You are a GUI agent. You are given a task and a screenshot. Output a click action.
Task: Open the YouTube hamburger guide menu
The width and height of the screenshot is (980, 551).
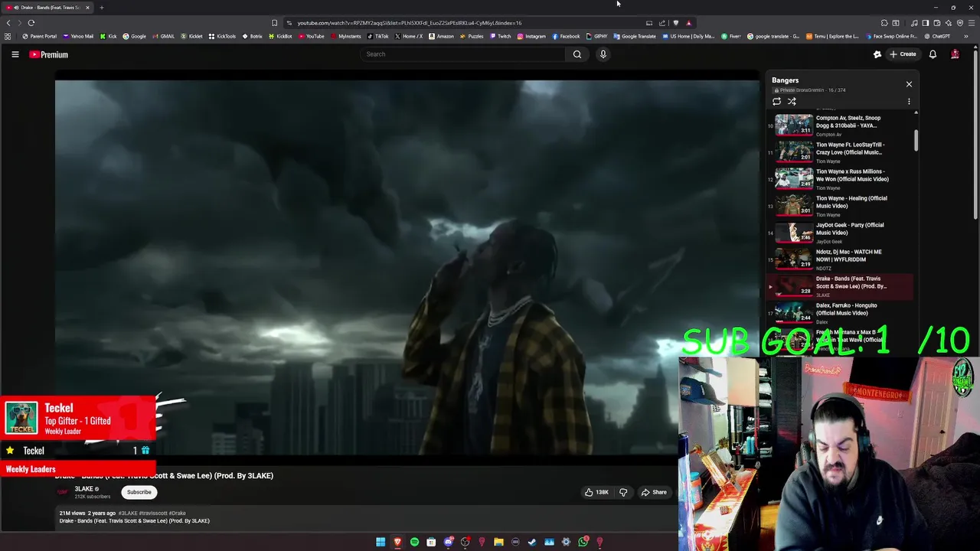(15, 54)
